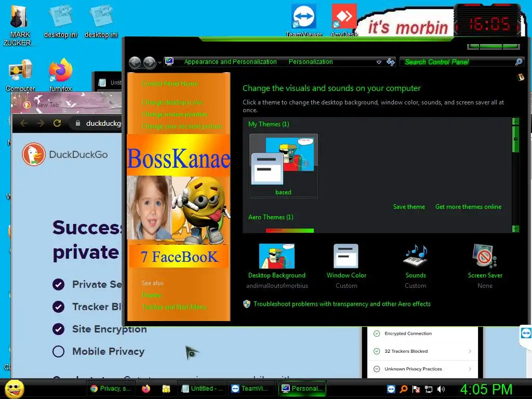Click the TeamViewer side panel tab icon
Screen dimensions: 532x399
[526, 333]
